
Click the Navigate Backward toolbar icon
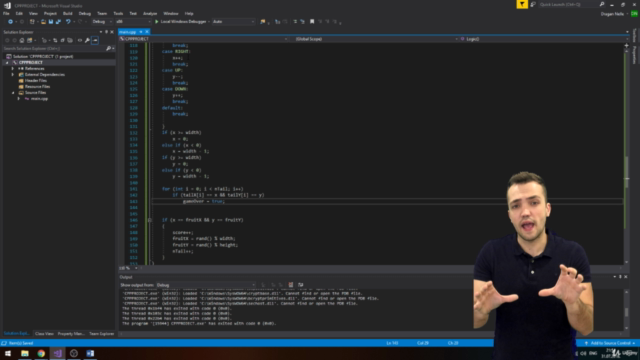[10, 22]
